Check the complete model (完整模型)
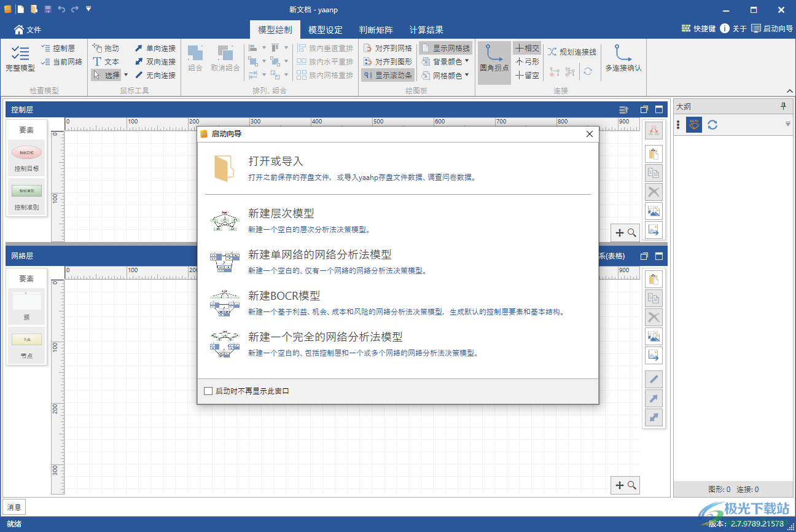This screenshot has height=532, width=796. [20, 60]
